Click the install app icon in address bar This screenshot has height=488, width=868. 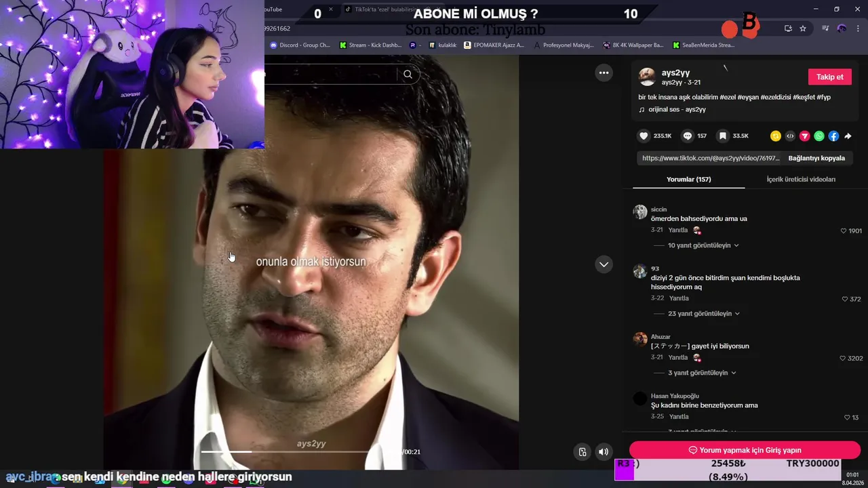tap(788, 28)
